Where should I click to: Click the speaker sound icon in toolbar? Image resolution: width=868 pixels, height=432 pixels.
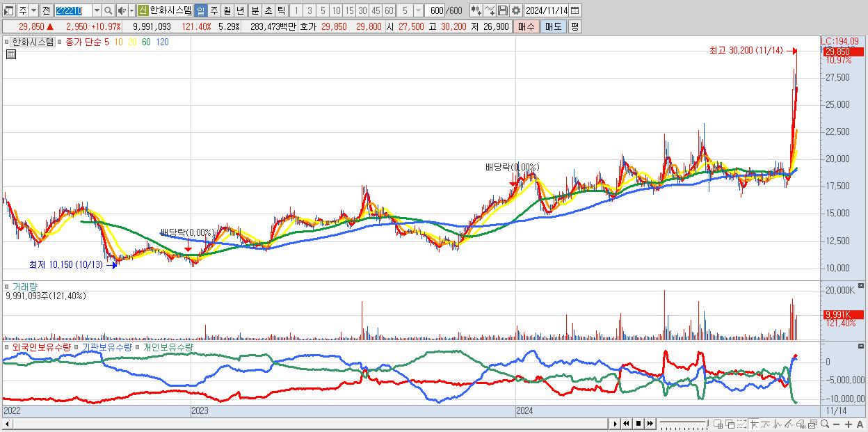pyautogui.click(x=121, y=10)
